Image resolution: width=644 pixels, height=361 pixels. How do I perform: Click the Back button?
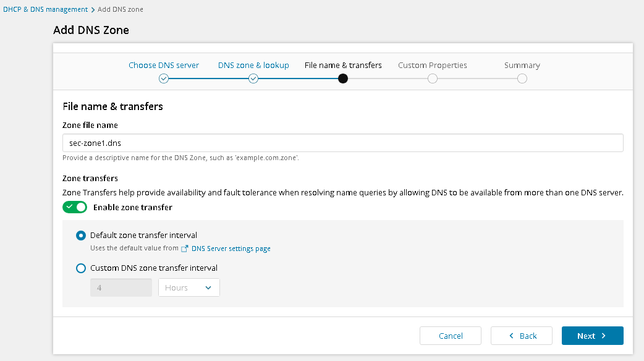click(x=522, y=336)
